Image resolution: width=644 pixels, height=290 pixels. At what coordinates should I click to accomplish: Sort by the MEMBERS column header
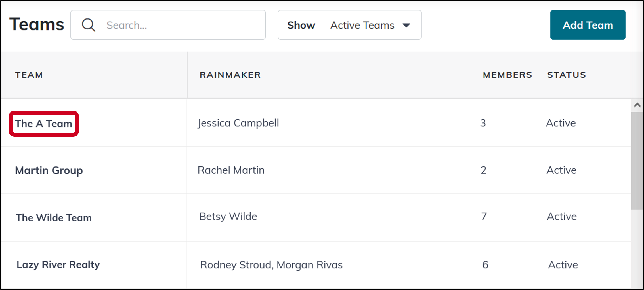507,75
